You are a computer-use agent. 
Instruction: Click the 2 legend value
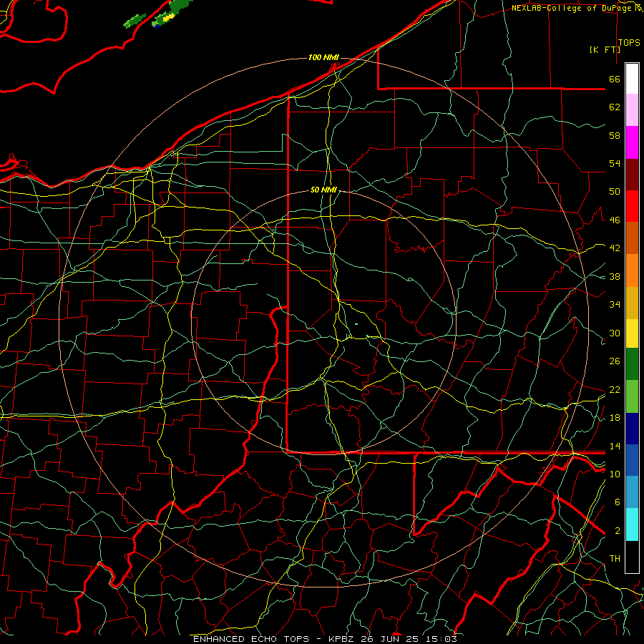pyautogui.click(x=618, y=531)
